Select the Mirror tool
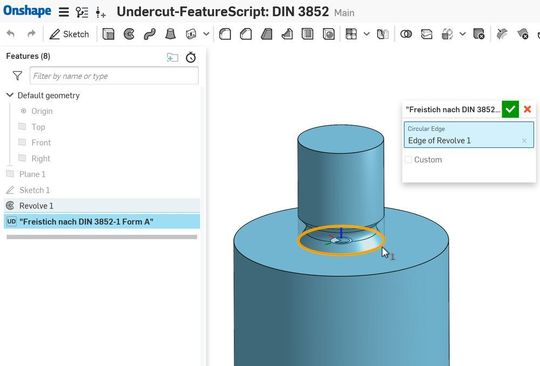The image size is (540, 366). click(383, 34)
